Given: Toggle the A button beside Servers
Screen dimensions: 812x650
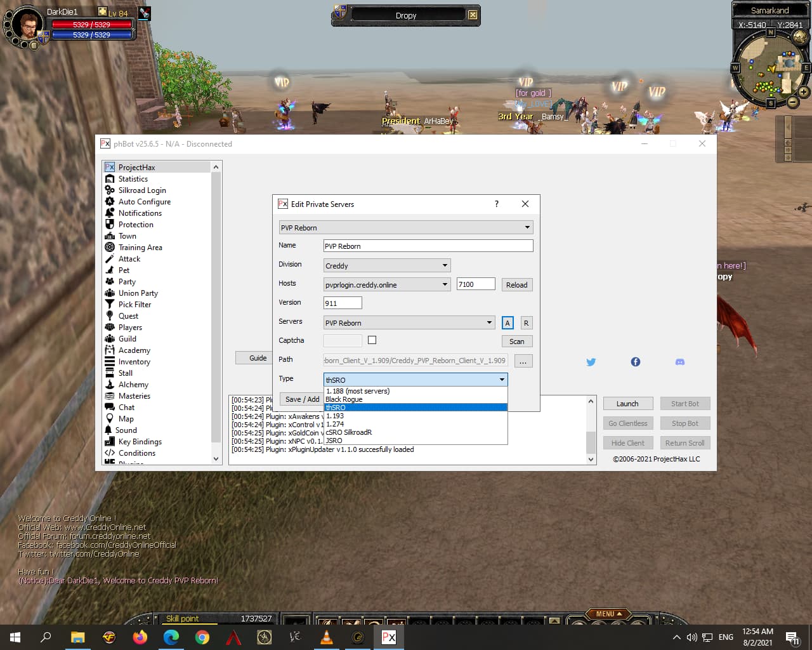Looking at the screenshot, I should 507,323.
